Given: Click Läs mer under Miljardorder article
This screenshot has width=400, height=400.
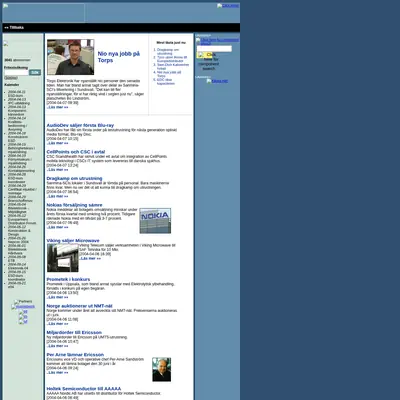Looking at the screenshot, I should [57, 346].
